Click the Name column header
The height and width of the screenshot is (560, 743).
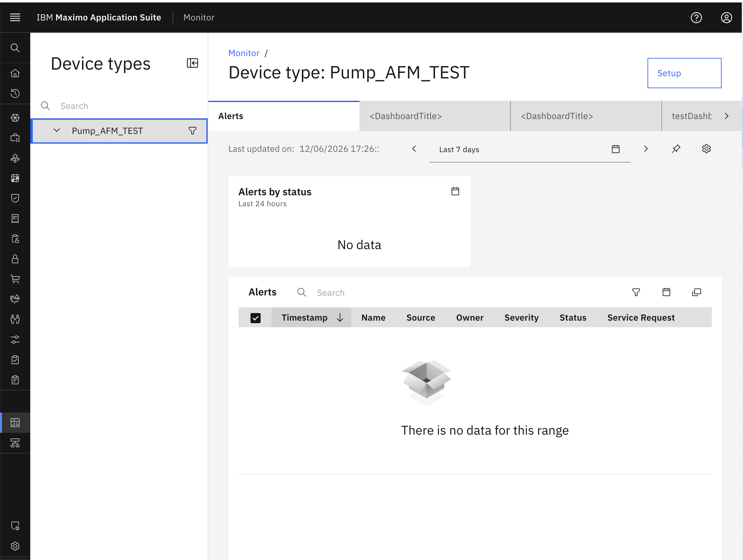[373, 317]
